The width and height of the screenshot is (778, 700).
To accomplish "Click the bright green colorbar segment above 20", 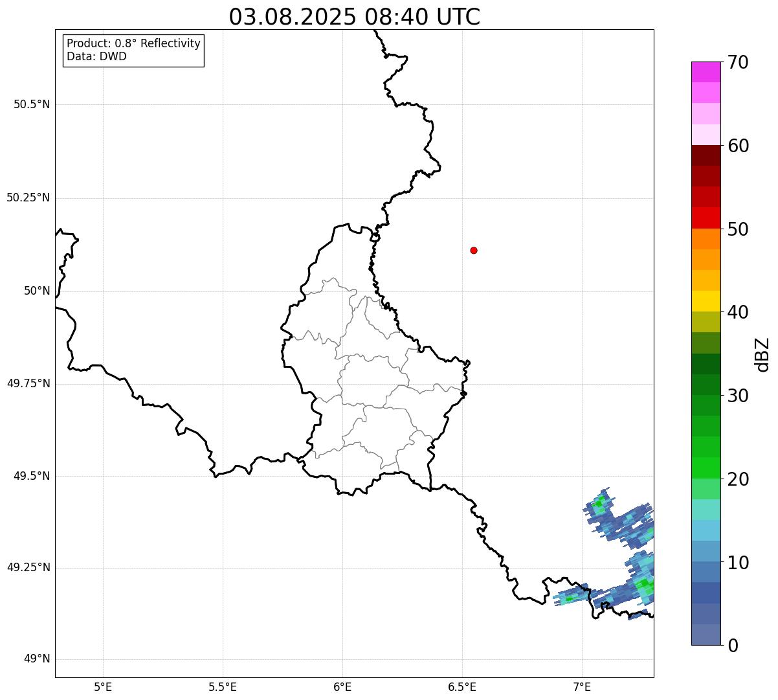I will tap(706, 468).
